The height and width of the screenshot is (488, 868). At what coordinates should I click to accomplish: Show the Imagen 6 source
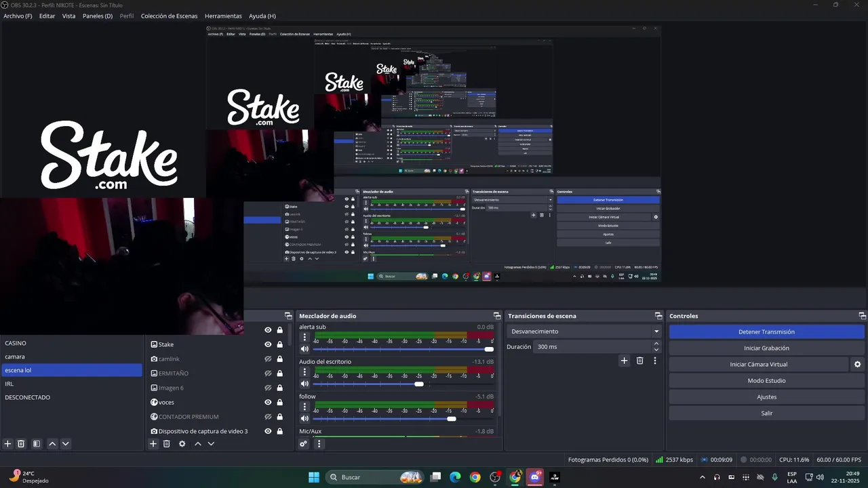pos(268,388)
